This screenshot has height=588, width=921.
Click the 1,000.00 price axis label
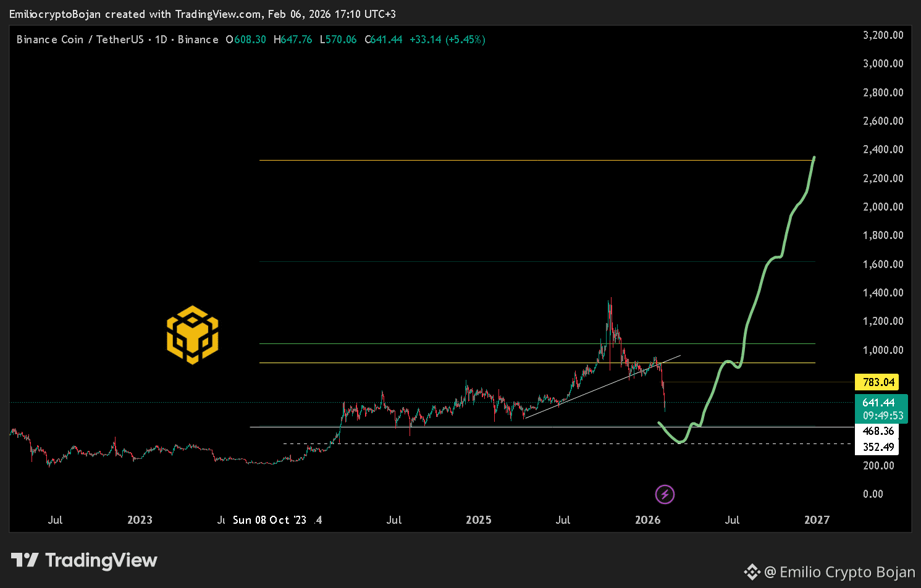[x=883, y=350]
